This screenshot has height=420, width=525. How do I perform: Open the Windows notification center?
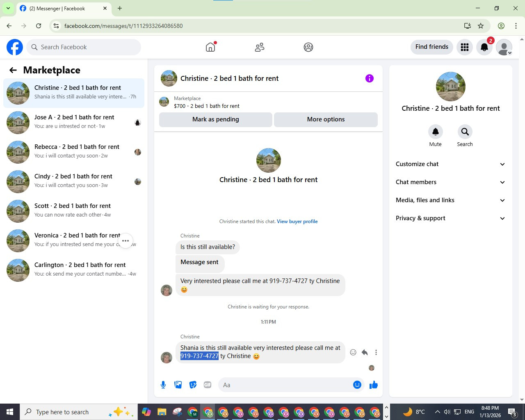512,412
